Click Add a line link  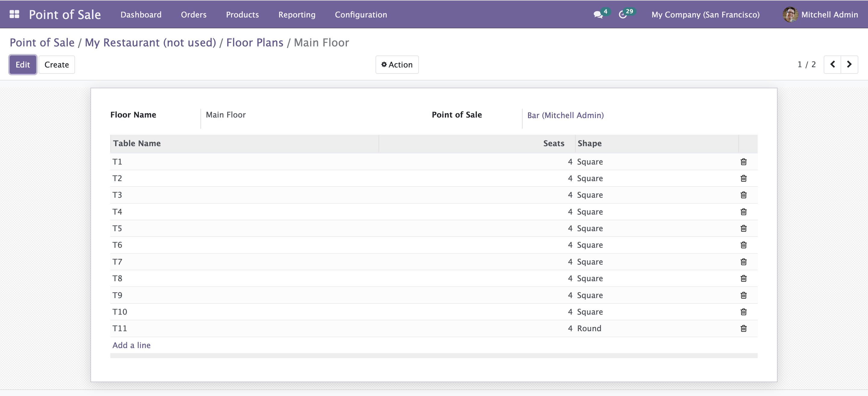coord(131,345)
